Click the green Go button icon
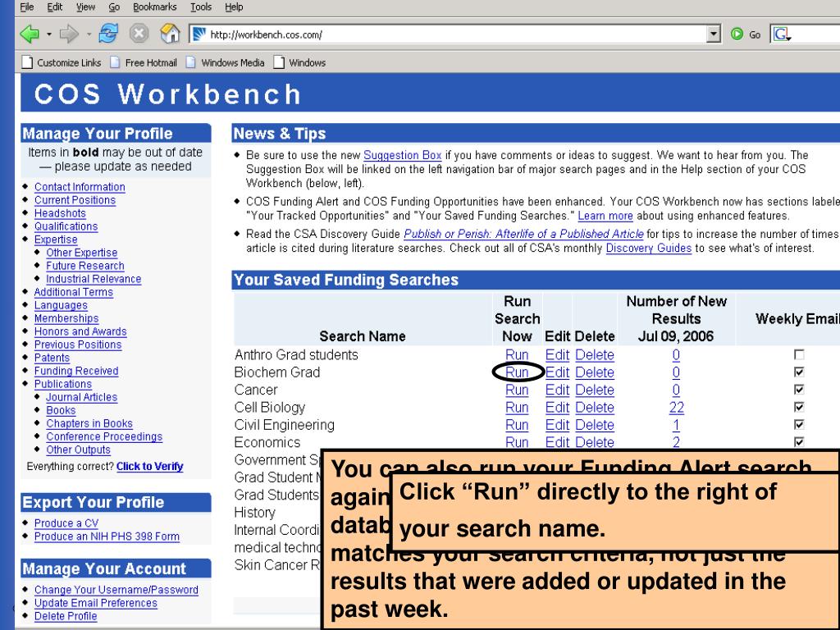The height and width of the screenshot is (630, 840). [x=737, y=34]
